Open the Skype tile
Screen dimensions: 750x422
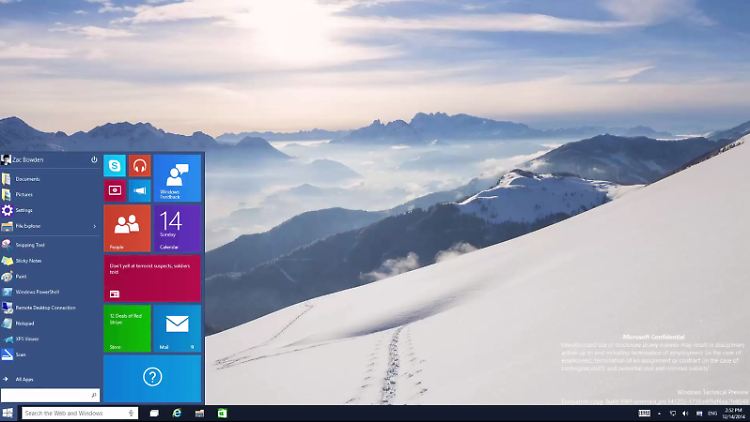(115, 166)
